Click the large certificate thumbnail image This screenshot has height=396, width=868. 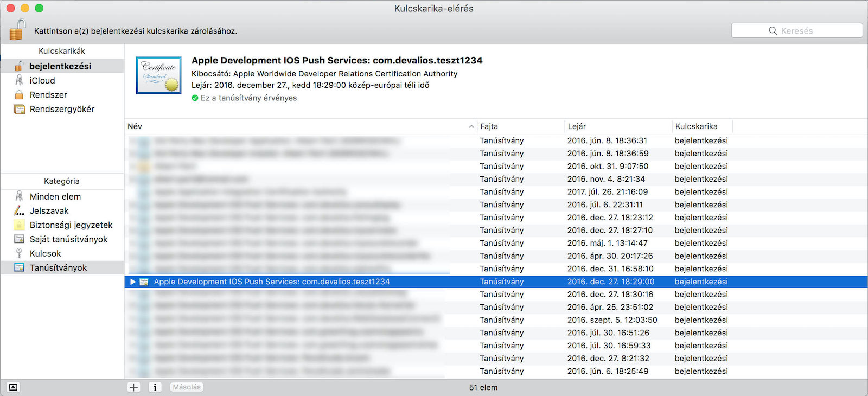[158, 75]
